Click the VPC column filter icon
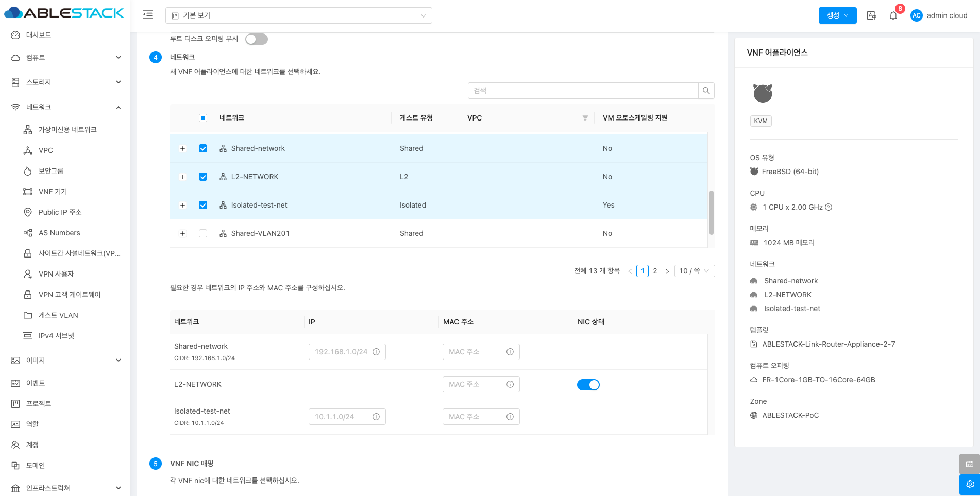The height and width of the screenshot is (496, 980). (x=585, y=118)
